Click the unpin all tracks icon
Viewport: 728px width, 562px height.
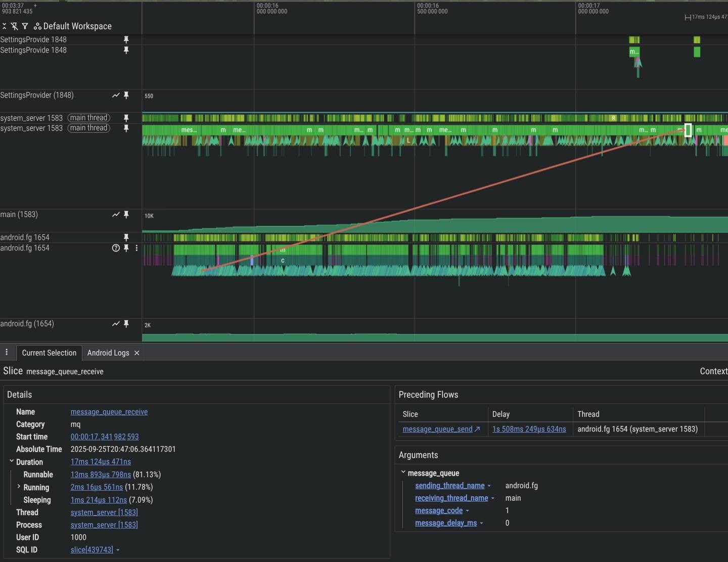14,26
